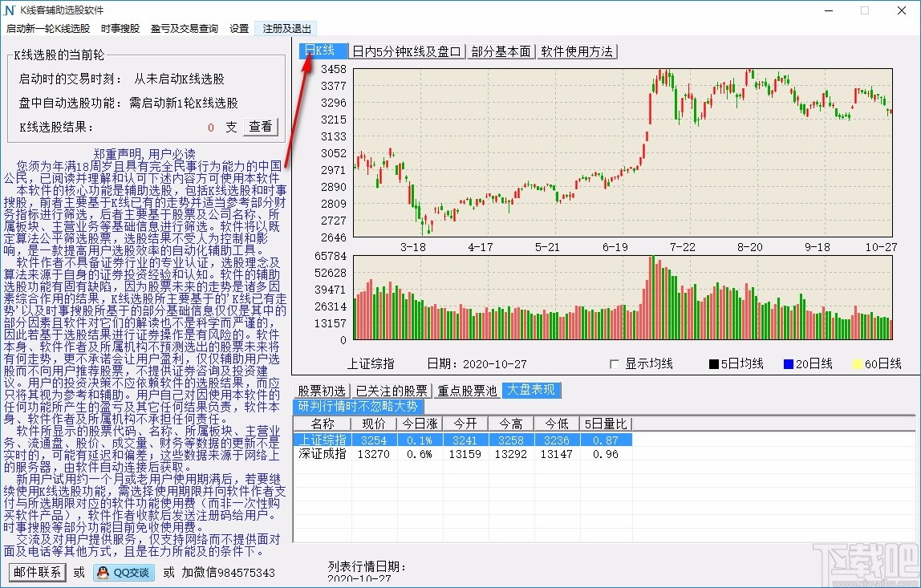Open the 设置 menu

tap(238, 27)
